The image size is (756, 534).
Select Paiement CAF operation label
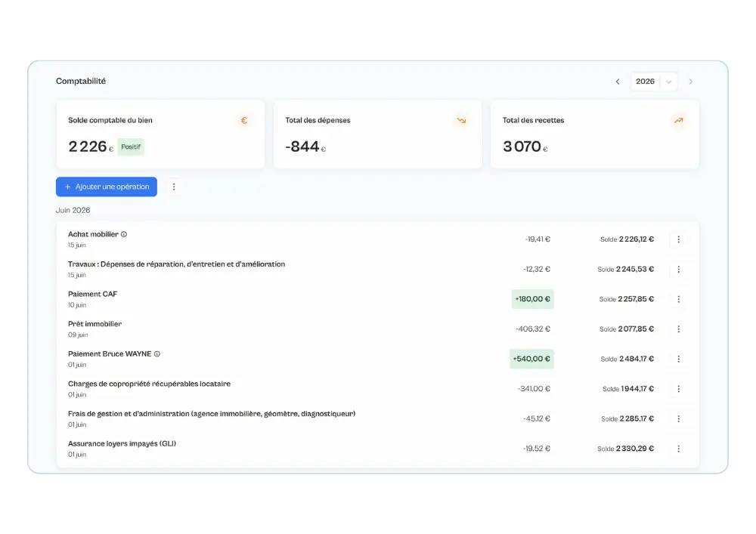pos(92,295)
